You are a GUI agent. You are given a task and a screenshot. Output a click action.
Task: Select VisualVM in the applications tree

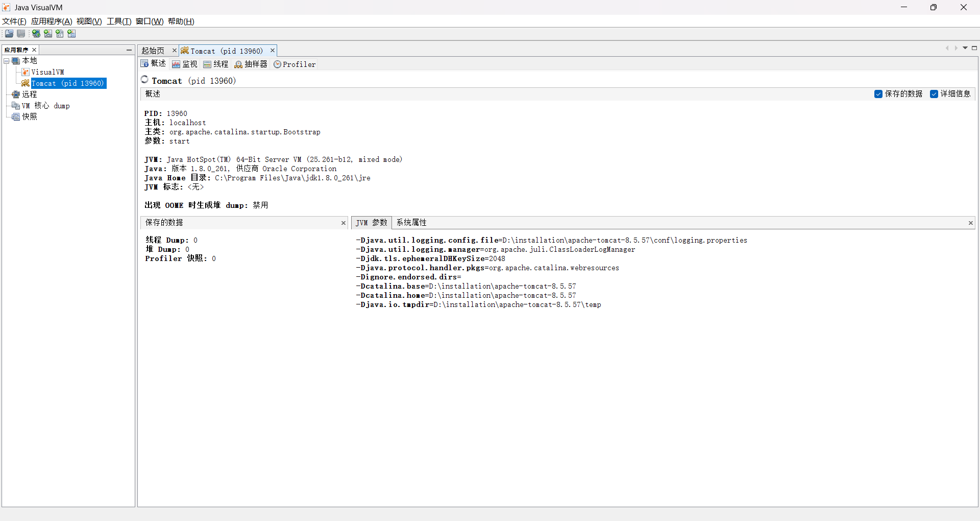pos(47,72)
